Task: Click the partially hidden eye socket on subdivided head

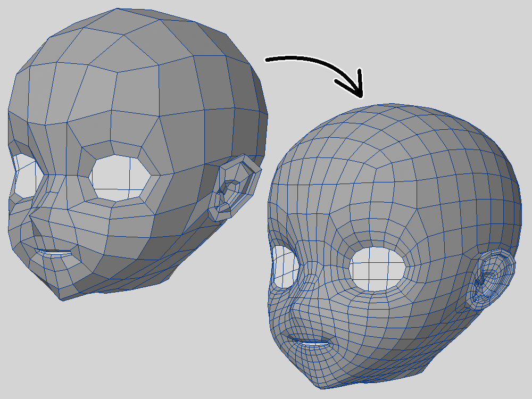Action: [282, 266]
